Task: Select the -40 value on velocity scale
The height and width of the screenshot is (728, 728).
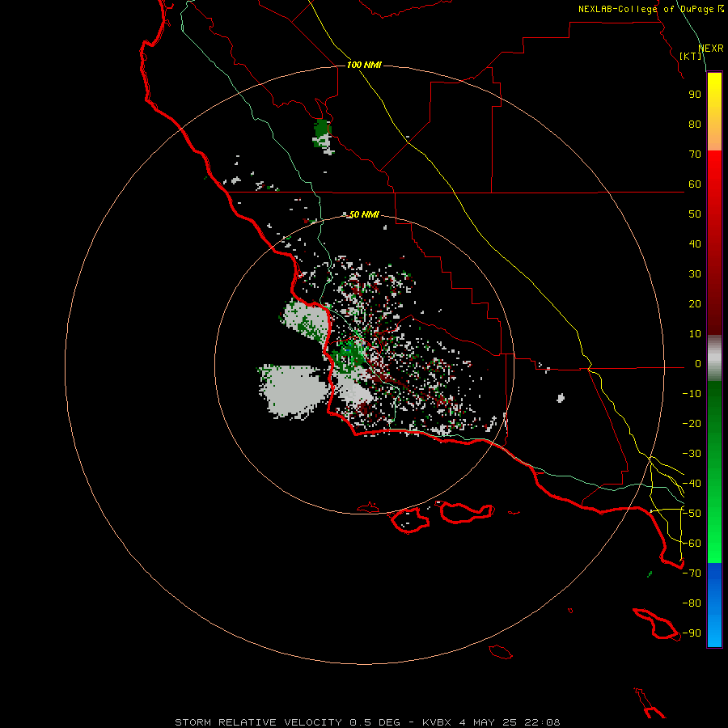Action: pyautogui.click(x=692, y=484)
